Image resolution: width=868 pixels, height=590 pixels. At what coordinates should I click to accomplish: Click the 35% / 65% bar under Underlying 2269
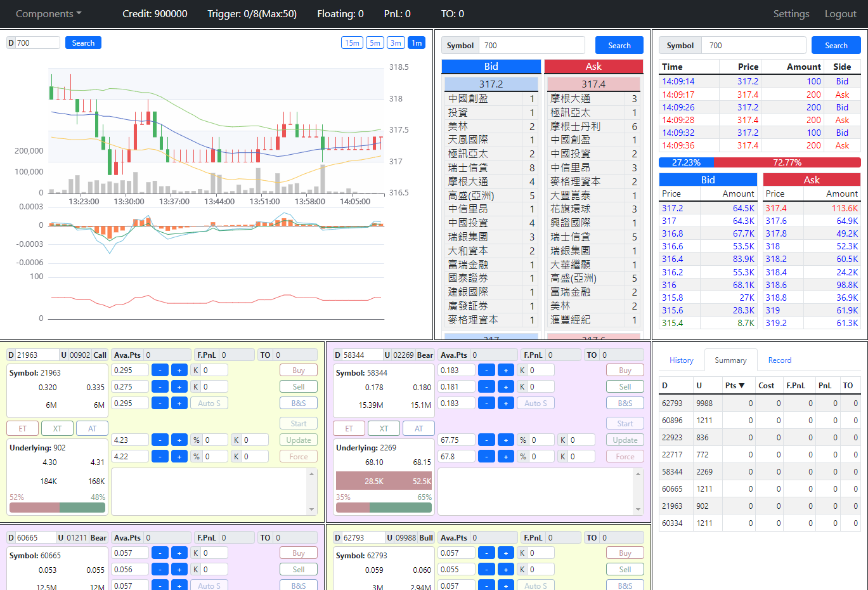tap(384, 508)
